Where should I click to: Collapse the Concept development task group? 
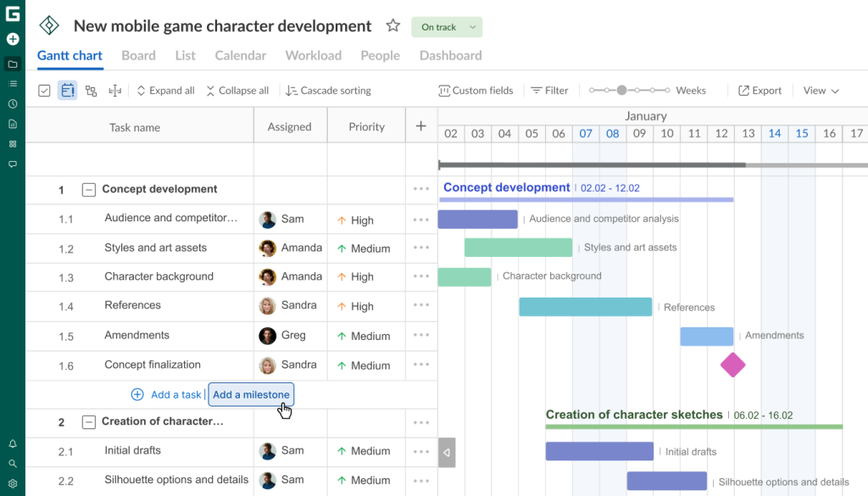(89, 189)
